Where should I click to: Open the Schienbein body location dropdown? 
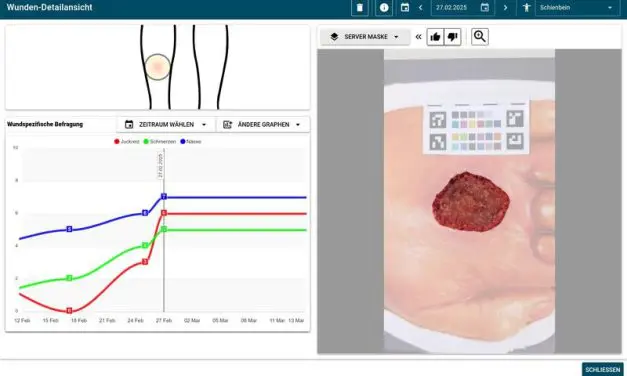tap(577, 8)
